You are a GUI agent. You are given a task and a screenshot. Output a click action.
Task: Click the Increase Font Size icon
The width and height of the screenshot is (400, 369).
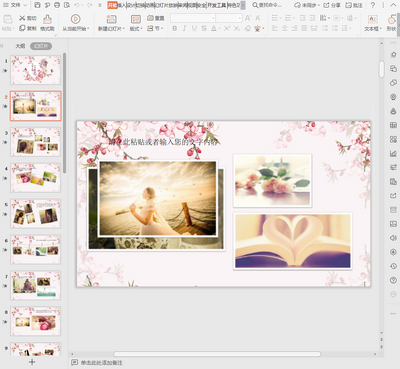coord(248,18)
